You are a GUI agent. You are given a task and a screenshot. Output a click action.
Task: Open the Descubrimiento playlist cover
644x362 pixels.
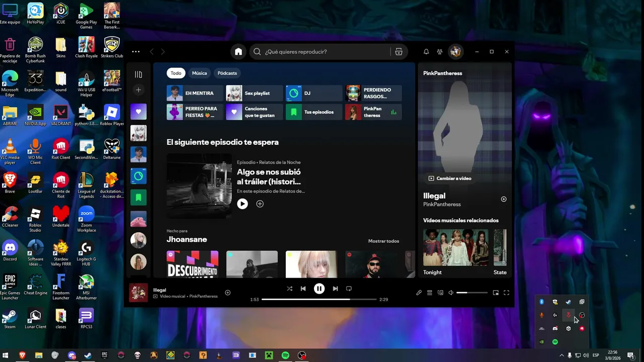point(193,264)
